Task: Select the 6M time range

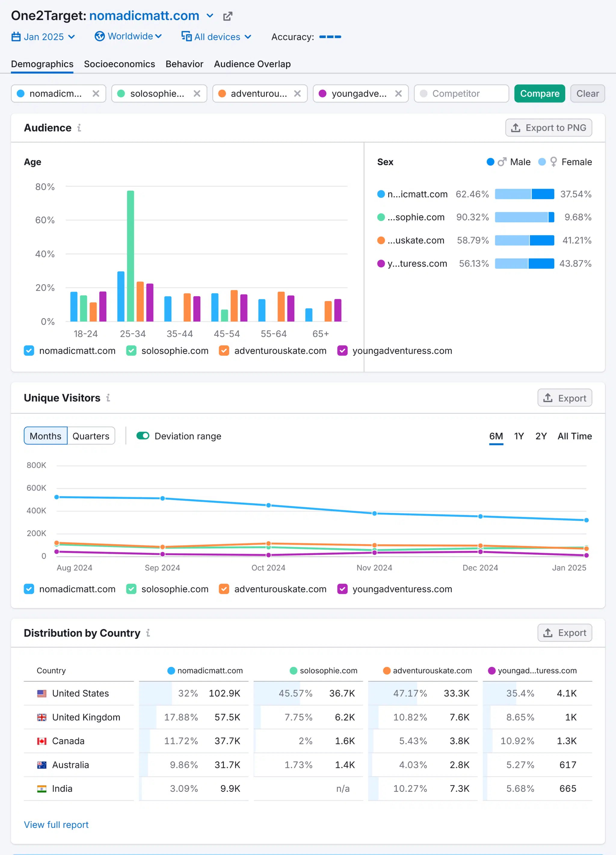Action: 496,436
